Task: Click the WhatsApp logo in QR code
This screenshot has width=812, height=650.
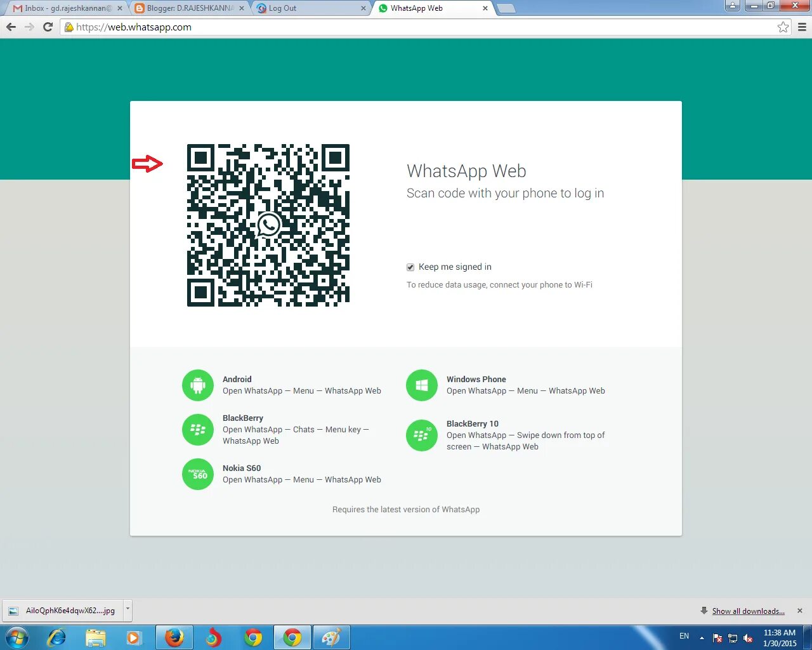Action: coord(269,225)
